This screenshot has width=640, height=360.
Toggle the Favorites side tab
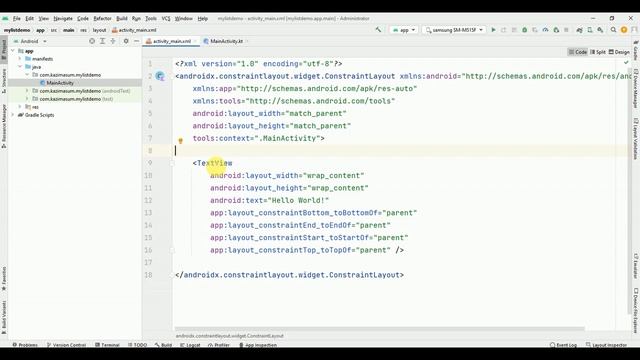[x=4, y=279]
